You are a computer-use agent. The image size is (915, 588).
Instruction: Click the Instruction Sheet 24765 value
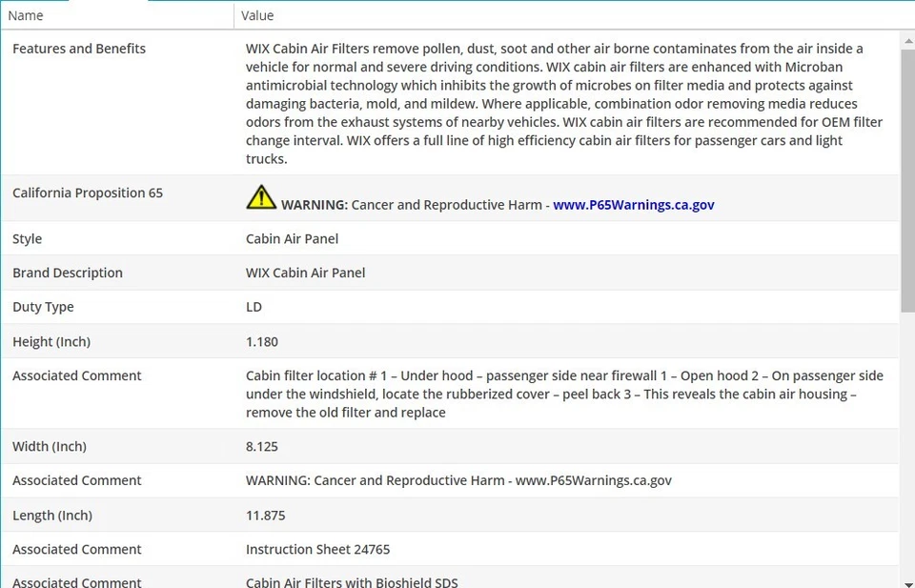[318, 550]
